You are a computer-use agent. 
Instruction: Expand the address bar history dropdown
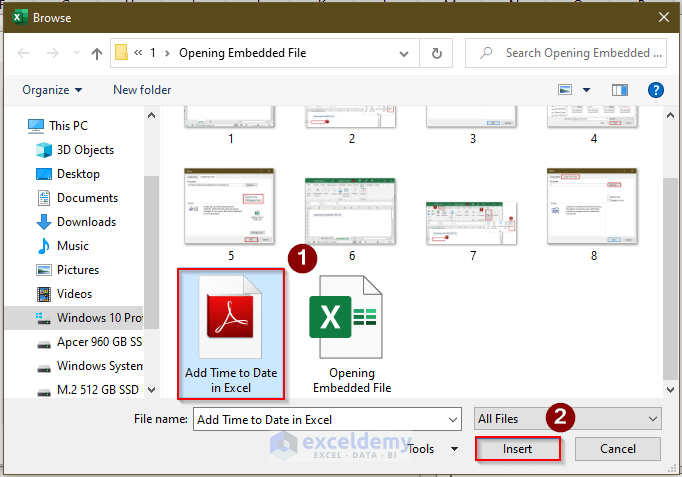pyautogui.click(x=404, y=53)
